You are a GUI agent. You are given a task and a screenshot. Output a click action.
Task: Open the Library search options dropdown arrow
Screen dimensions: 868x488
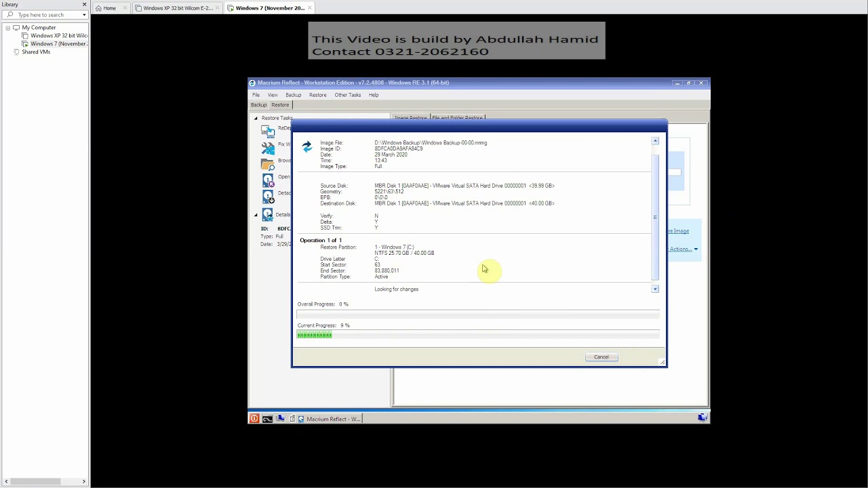click(x=84, y=15)
